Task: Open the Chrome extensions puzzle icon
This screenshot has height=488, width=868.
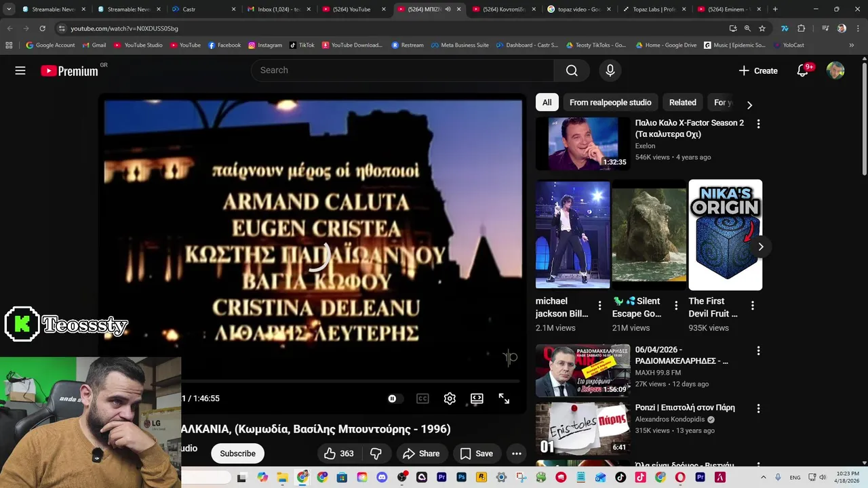Action: [x=801, y=28]
